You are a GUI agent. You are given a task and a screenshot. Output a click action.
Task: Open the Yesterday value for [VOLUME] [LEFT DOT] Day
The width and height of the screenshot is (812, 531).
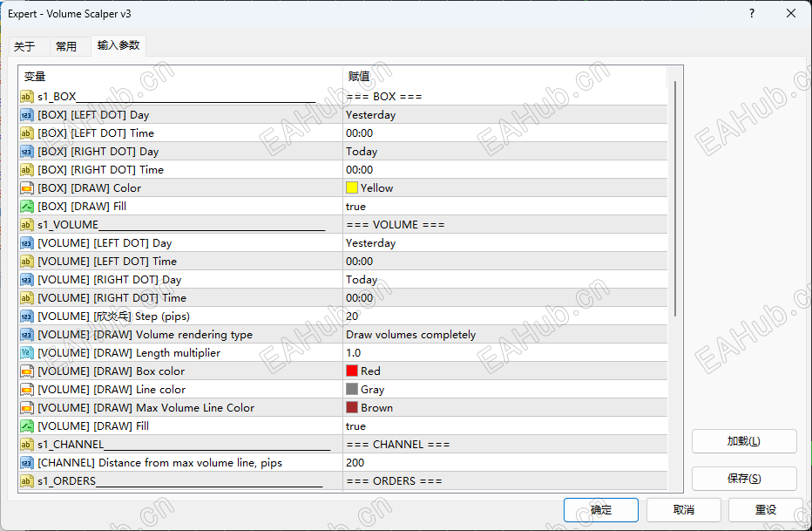point(505,243)
